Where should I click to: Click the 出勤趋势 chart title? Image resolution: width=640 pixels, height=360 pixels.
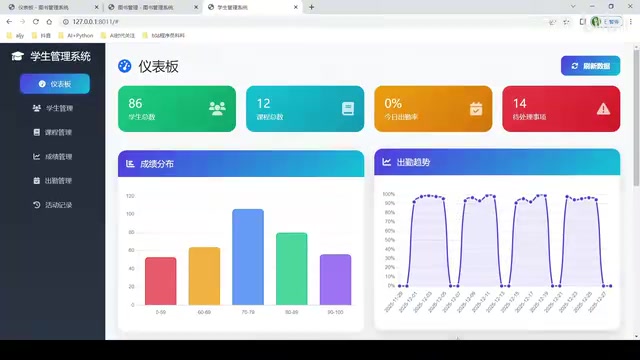coord(413,162)
